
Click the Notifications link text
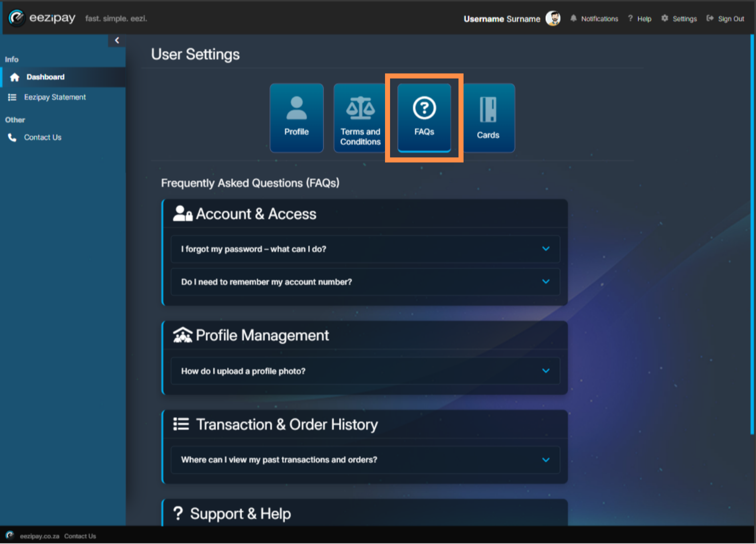599,19
